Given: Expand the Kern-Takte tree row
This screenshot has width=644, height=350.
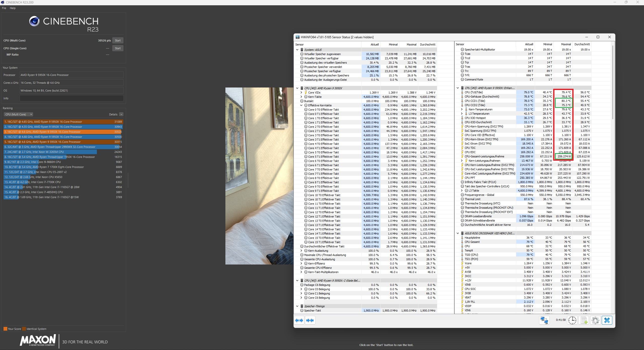Looking at the screenshot, I should tap(301, 97).
